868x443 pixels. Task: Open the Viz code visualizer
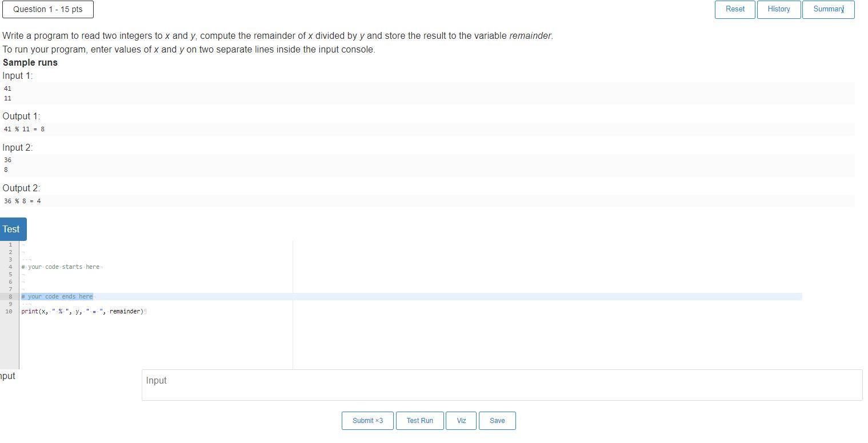(x=461, y=420)
